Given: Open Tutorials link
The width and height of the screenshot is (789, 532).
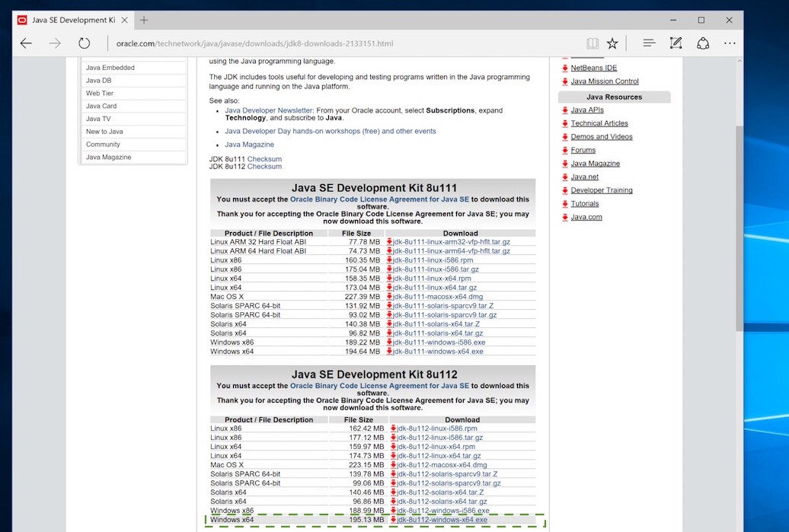Looking at the screenshot, I should 585,204.
